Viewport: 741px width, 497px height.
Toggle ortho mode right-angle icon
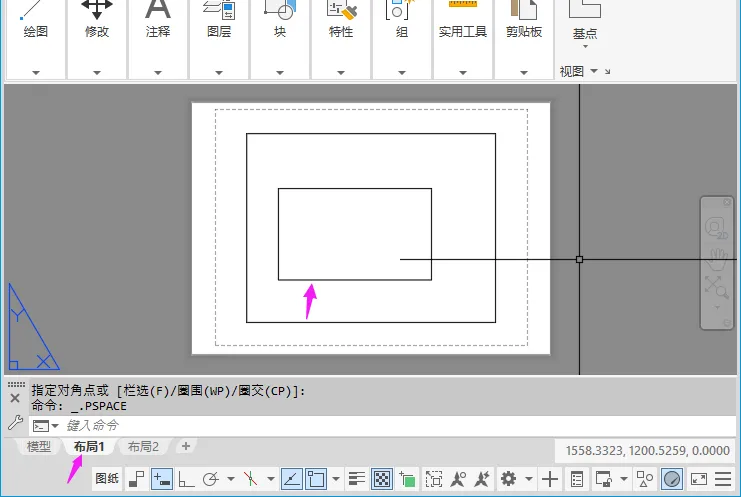[186, 479]
